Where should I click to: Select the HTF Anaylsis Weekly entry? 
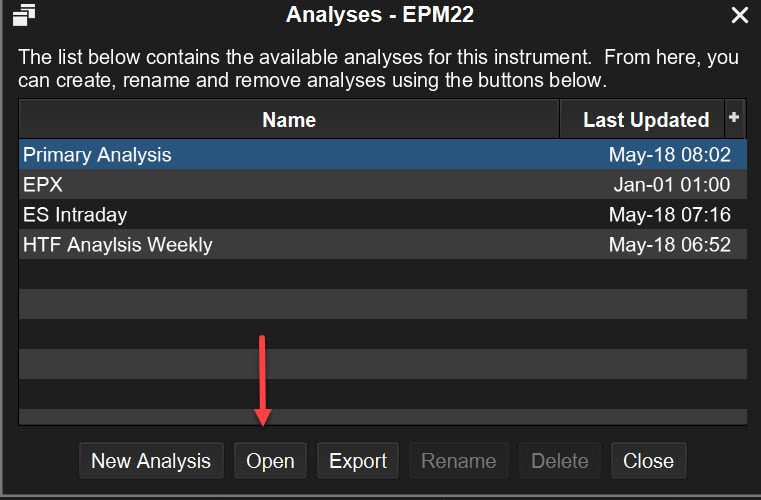117,244
